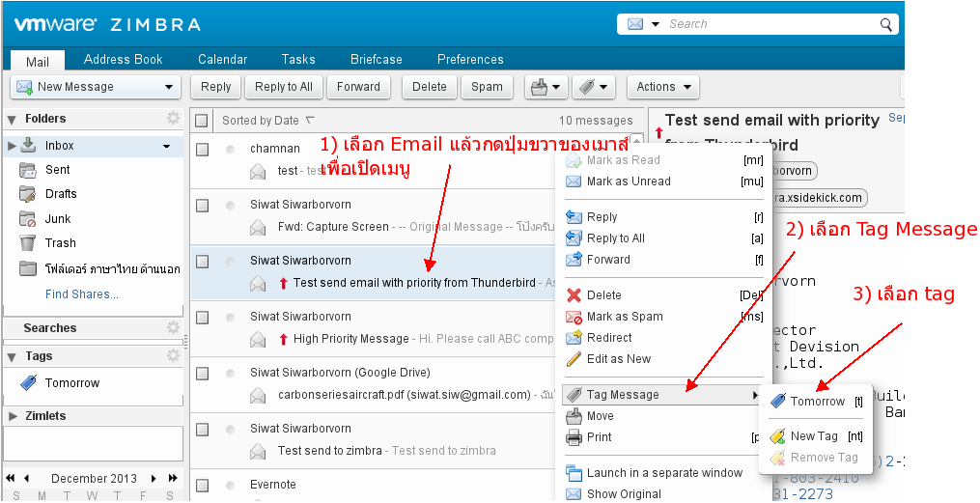The image size is (980, 503).
Task: Go to previous month in mini calendar
Action: (x=26, y=479)
